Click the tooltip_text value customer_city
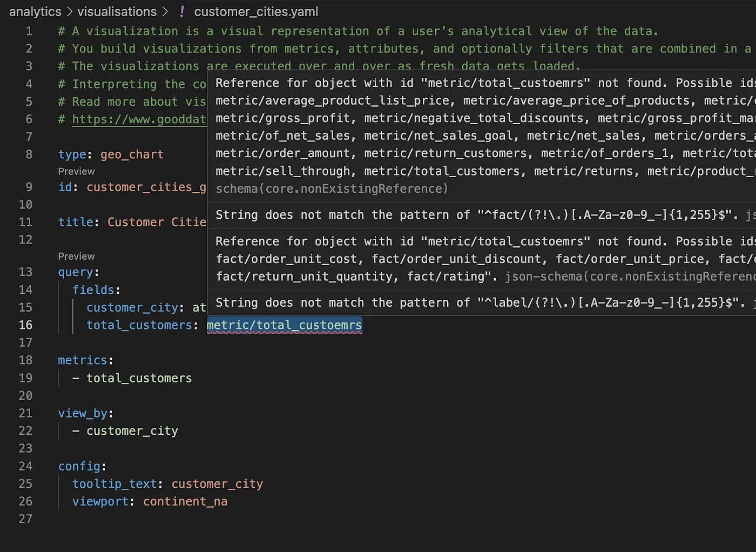The height and width of the screenshot is (552, 756). coord(217,483)
